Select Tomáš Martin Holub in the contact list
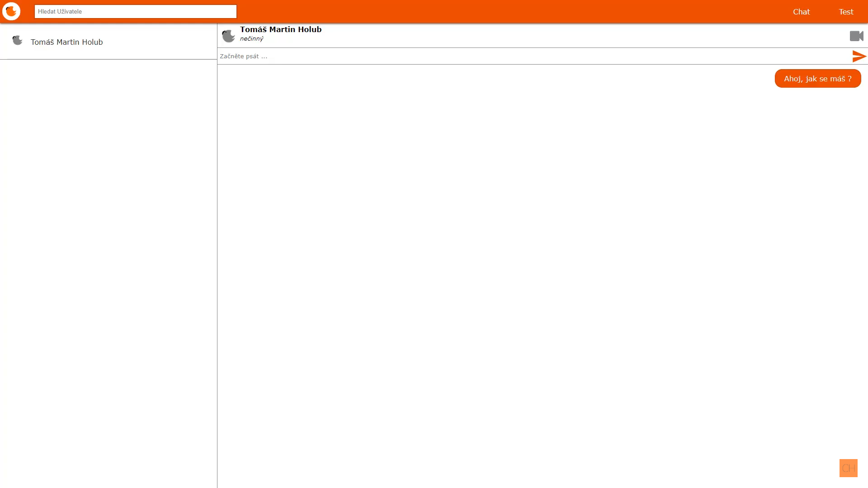Screen dimensions: 868x488 tap(67, 42)
